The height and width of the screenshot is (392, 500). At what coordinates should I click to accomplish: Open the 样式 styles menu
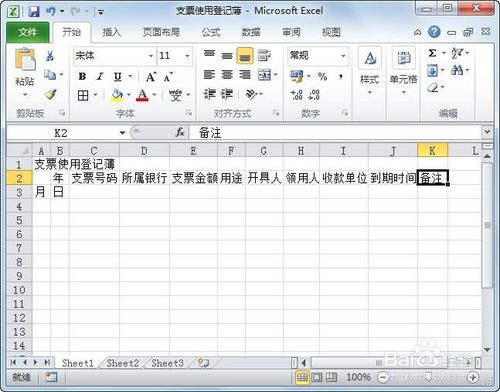(370, 71)
